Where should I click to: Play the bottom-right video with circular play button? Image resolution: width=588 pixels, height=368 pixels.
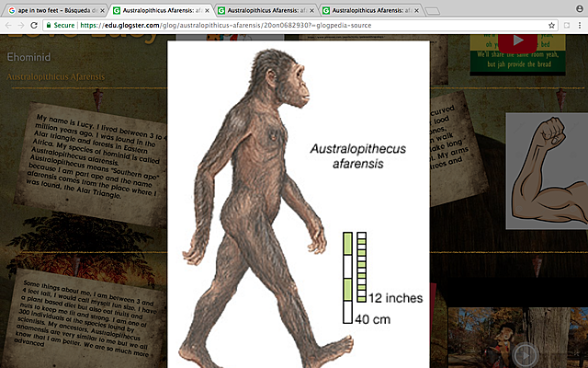tap(525, 355)
